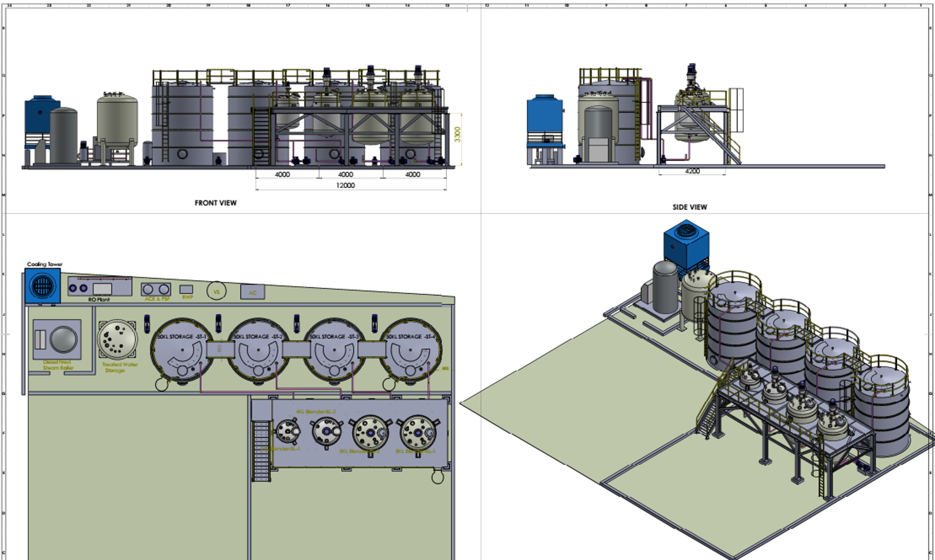Viewport: 935px width, 560px height.
Task: Click the ACF & PSF filter unit
Action: [156, 289]
